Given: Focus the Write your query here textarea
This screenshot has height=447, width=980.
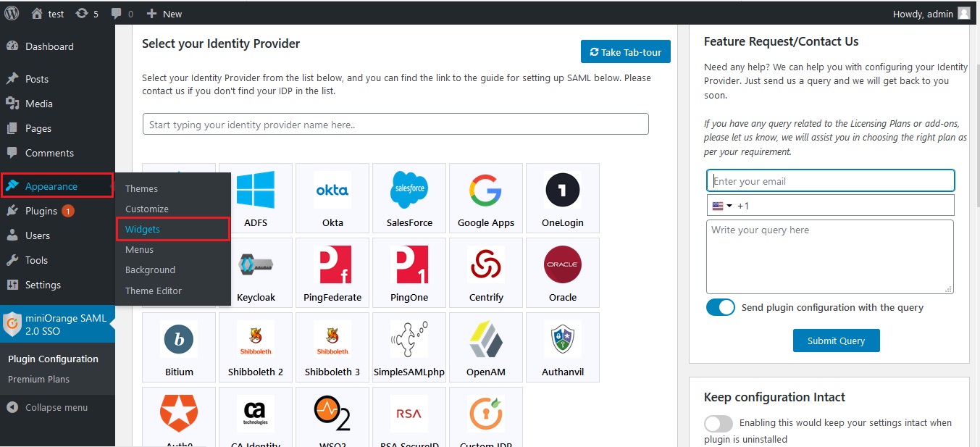Looking at the screenshot, I should 830,256.
